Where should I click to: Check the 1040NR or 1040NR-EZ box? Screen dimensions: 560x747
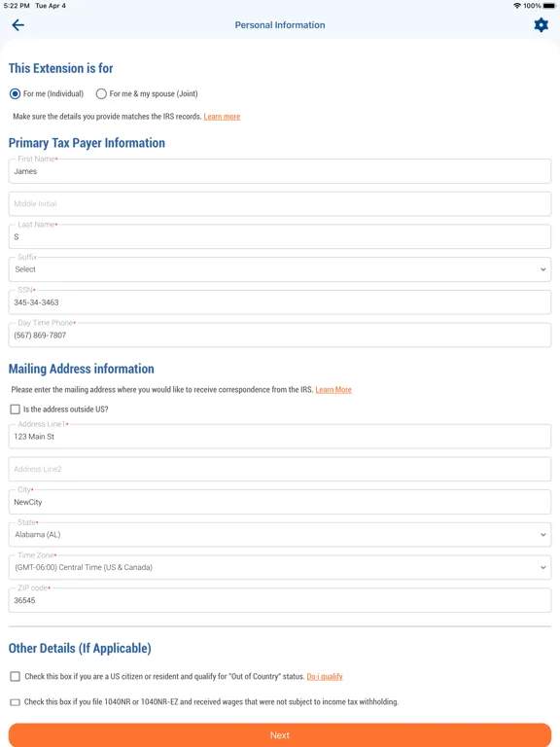[x=16, y=702]
